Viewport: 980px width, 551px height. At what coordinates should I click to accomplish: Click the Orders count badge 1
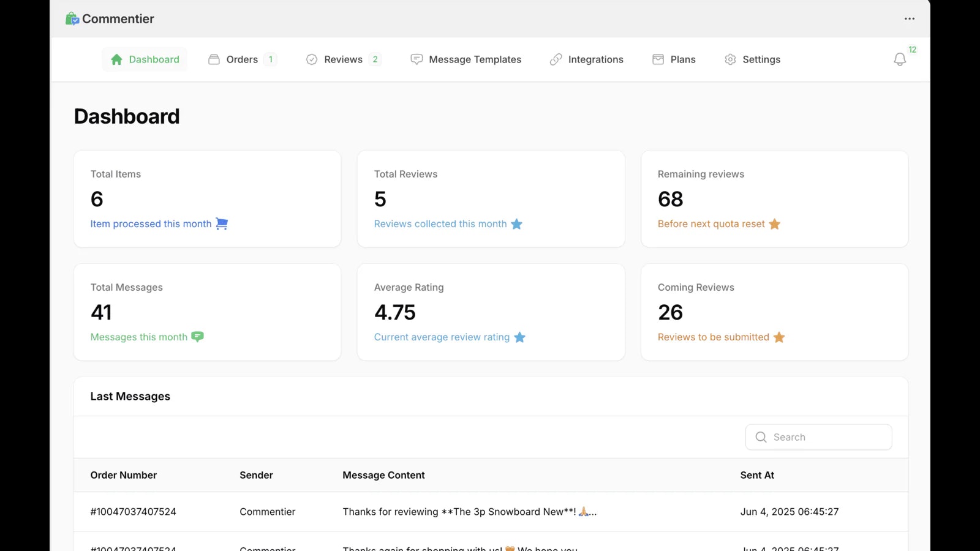click(271, 59)
